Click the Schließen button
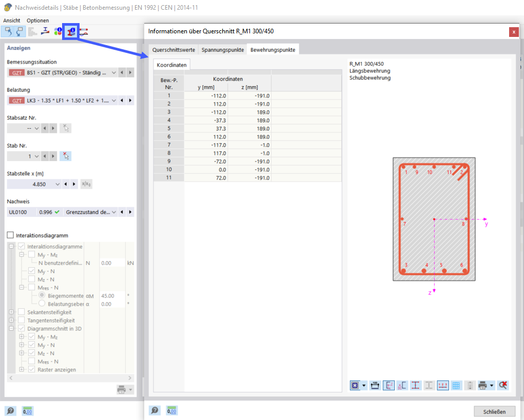 494,412
